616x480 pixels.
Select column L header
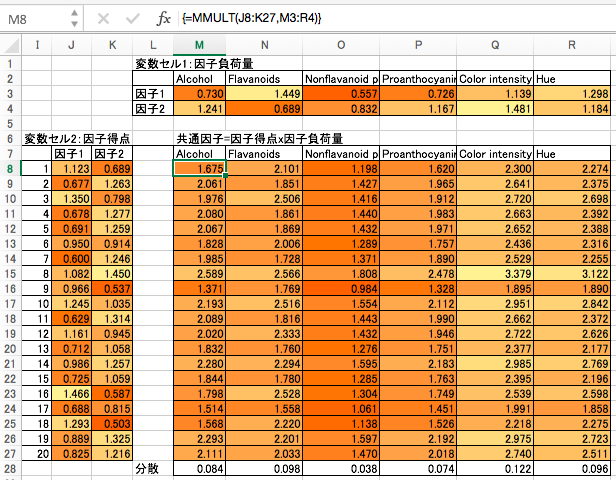pyautogui.click(x=153, y=46)
